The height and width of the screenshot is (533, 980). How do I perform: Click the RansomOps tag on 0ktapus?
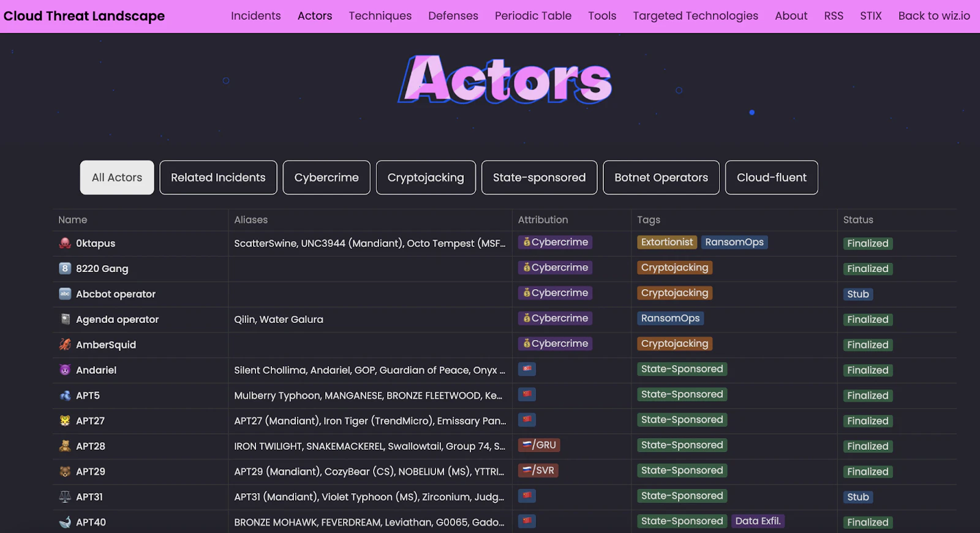734,242
